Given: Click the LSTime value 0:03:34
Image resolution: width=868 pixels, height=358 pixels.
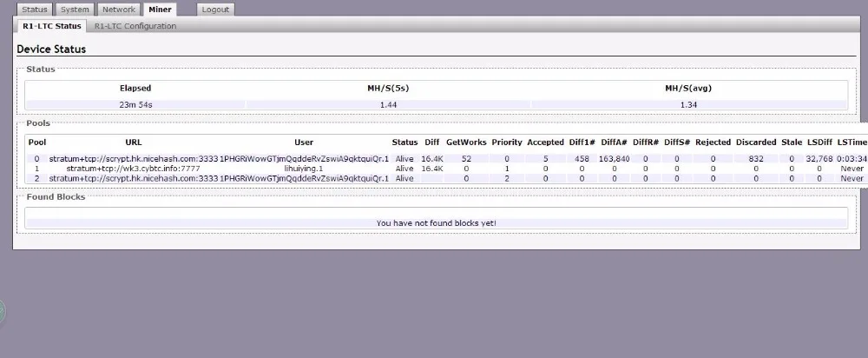Looking at the screenshot, I should point(852,158).
